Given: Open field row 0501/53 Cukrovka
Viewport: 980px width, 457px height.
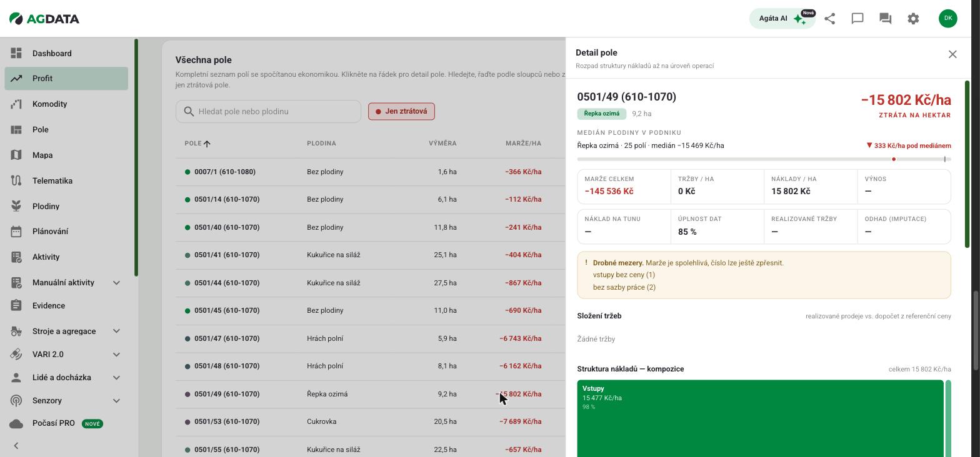Looking at the screenshot, I should click(x=370, y=421).
